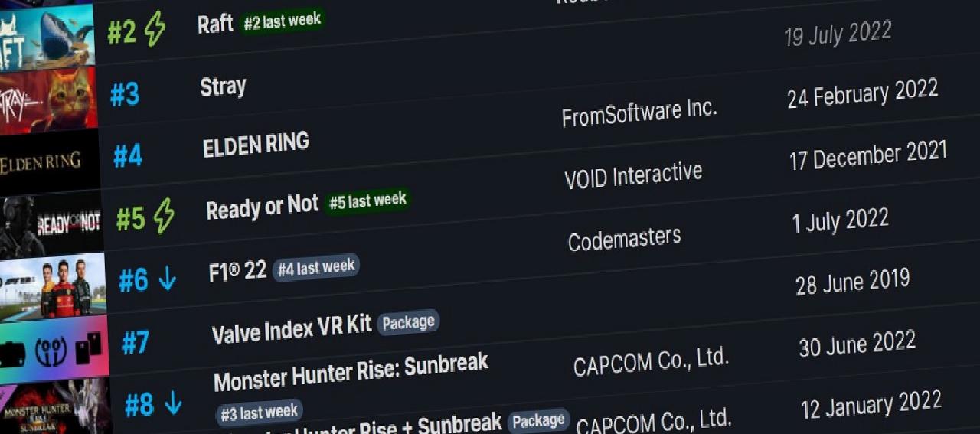Click the '#5 last week' badge
The height and width of the screenshot is (434, 980).
click(367, 201)
